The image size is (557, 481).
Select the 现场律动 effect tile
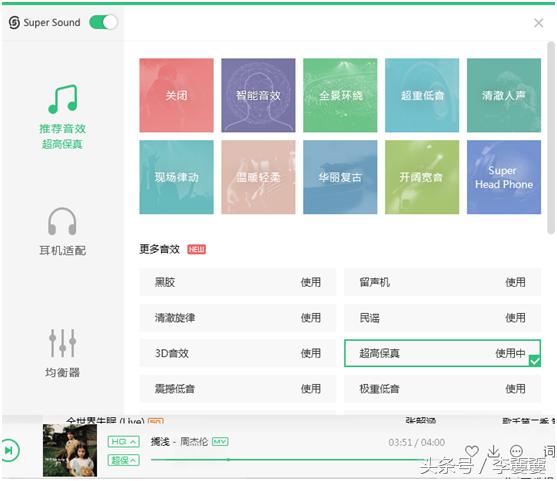click(177, 177)
